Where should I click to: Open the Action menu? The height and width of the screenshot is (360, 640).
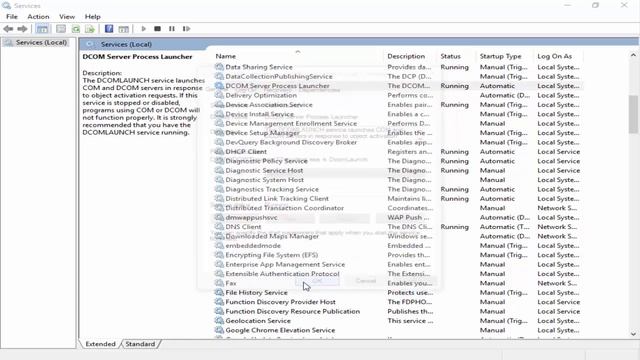[x=38, y=17]
